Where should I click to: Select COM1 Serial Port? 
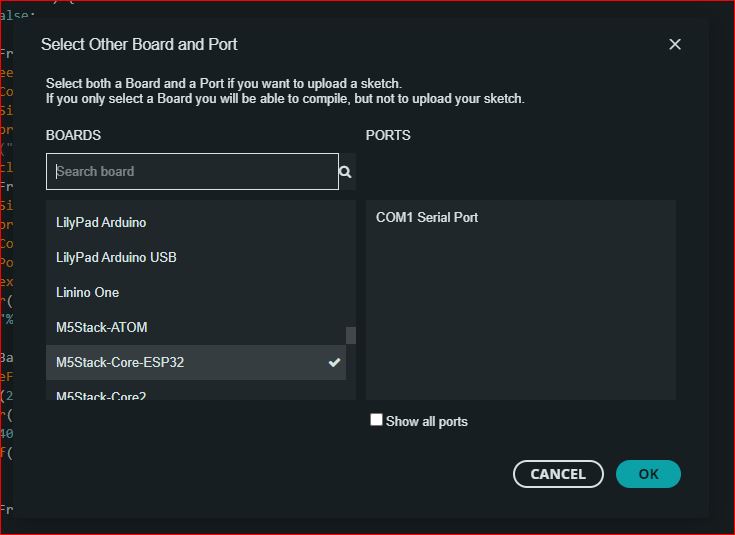[x=521, y=218]
